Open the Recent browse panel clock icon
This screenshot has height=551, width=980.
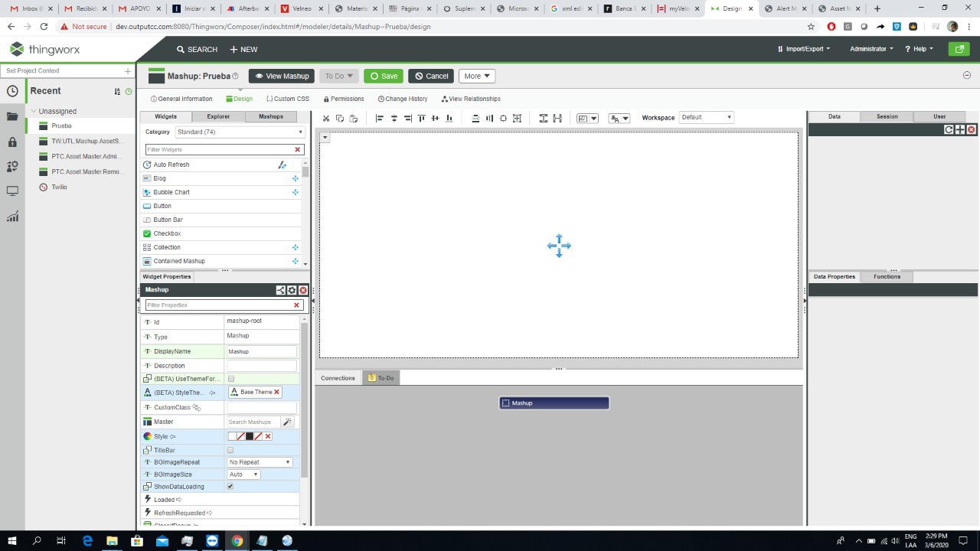coord(12,91)
